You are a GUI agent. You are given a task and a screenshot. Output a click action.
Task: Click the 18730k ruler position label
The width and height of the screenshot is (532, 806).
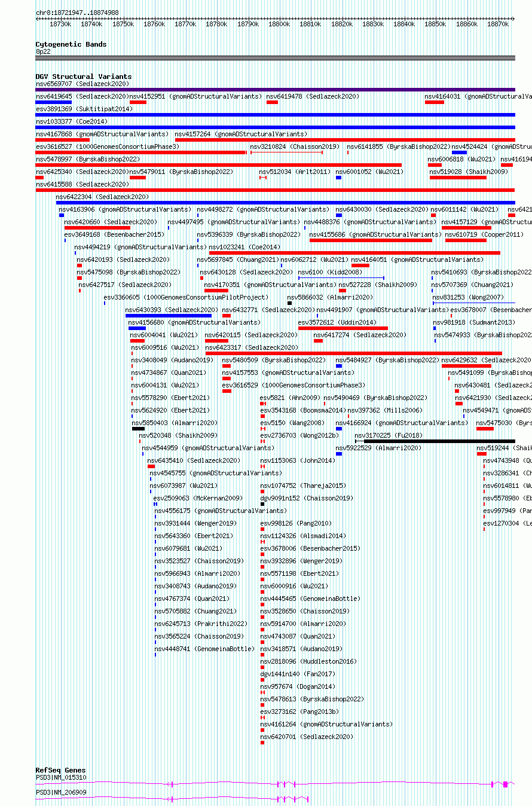coord(60,24)
